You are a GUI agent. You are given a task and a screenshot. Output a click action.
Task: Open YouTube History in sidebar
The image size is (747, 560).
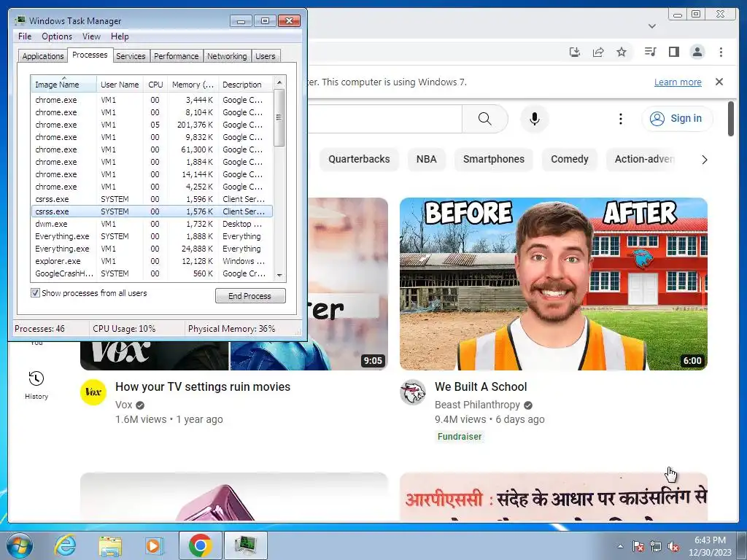coord(36,385)
